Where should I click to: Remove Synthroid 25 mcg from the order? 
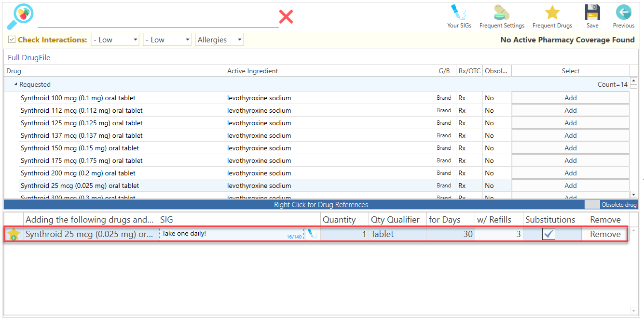(605, 234)
